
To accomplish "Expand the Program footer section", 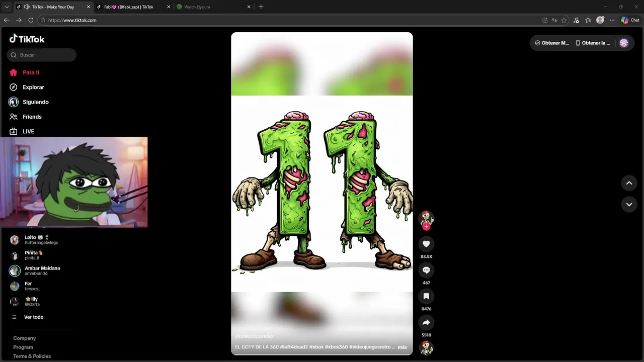I will tap(23, 347).
